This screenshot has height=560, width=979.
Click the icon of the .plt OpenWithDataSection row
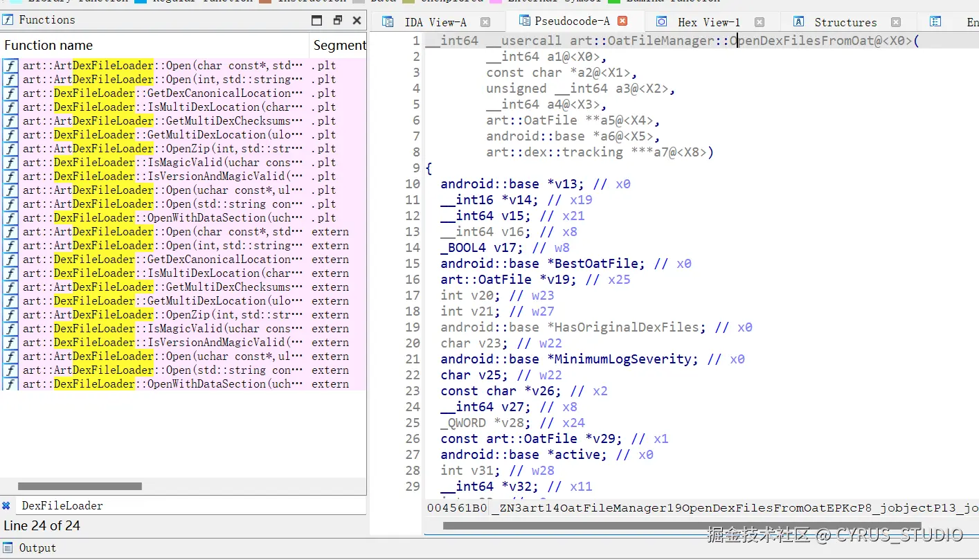coord(10,218)
